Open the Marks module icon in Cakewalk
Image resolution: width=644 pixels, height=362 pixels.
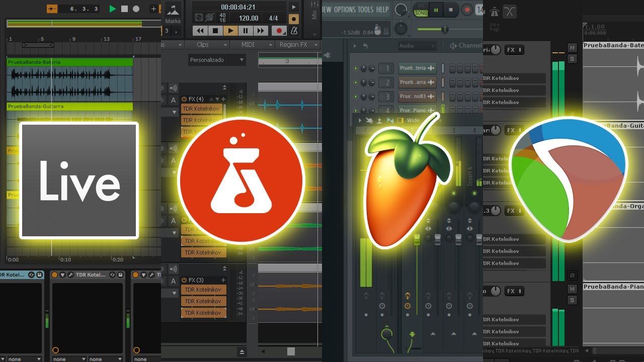tap(173, 10)
